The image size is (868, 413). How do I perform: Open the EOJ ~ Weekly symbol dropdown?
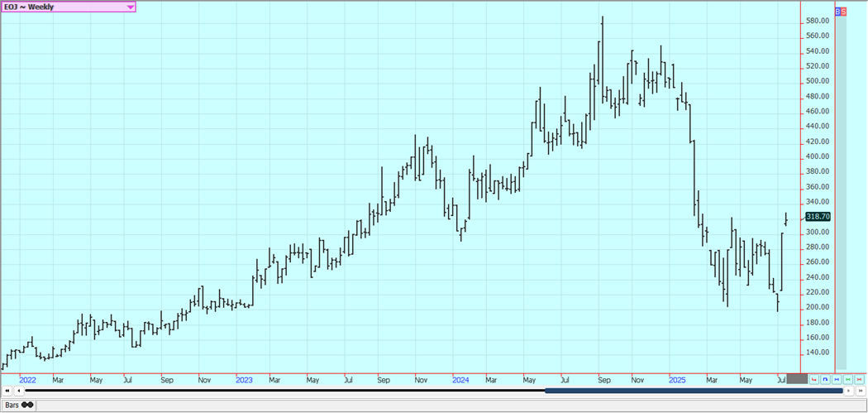coord(68,7)
